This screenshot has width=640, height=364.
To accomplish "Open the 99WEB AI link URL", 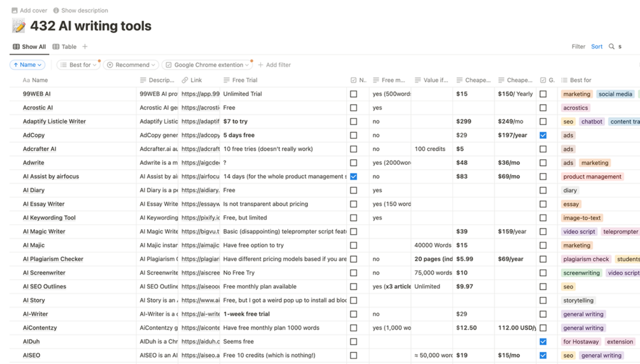I will 201,94.
